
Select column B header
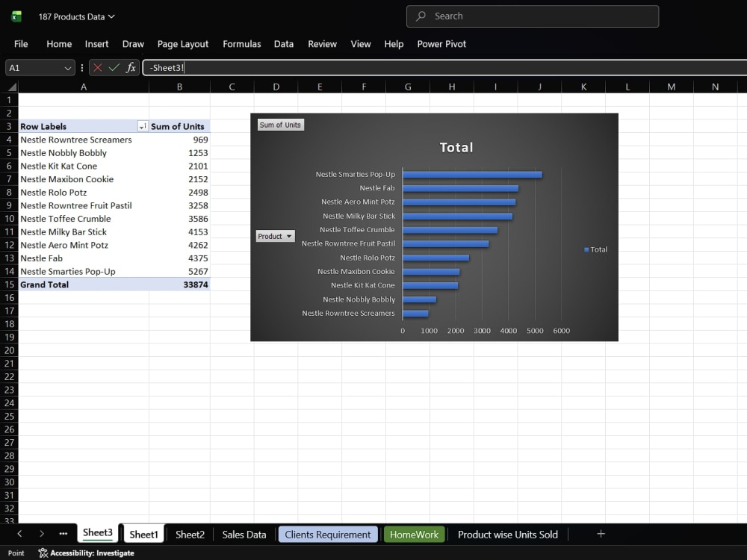point(179,87)
